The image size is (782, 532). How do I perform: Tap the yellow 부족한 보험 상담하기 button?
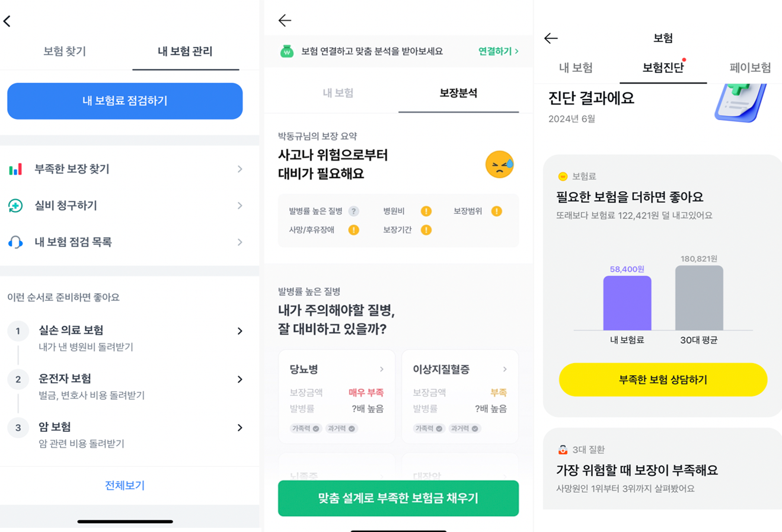(662, 379)
